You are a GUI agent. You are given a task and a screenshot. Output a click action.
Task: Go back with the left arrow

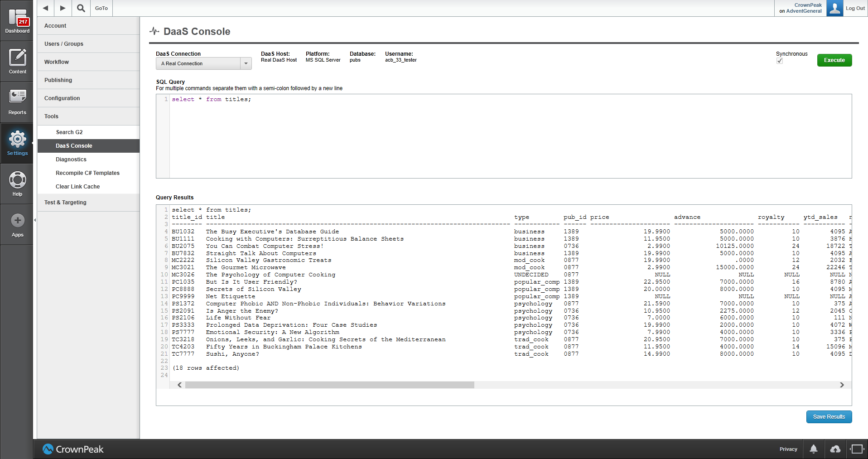pyautogui.click(x=45, y=8)
